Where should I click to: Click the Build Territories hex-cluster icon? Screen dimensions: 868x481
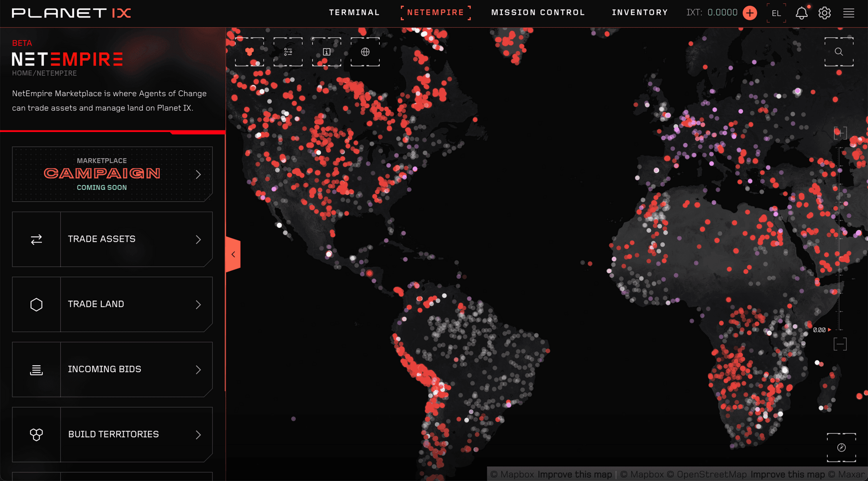[x=37, y=434]
